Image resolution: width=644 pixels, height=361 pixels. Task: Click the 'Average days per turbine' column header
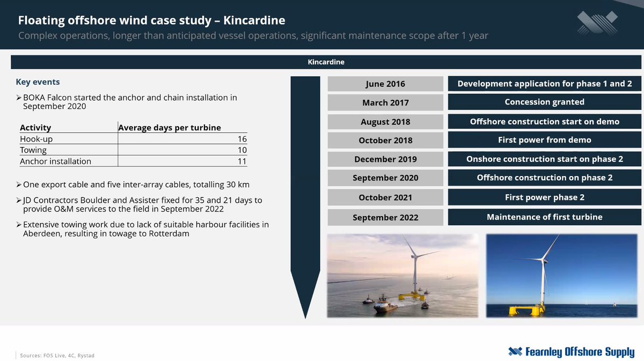pos(170,128)
